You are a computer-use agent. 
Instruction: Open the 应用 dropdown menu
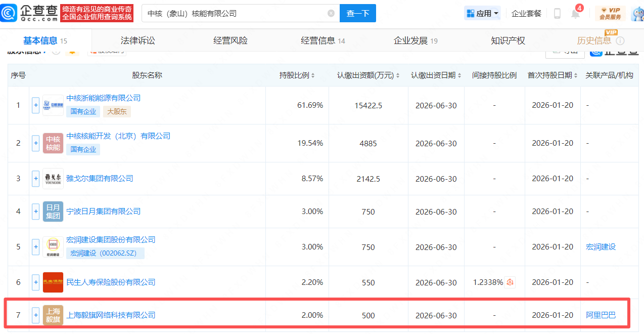point(482,14)
